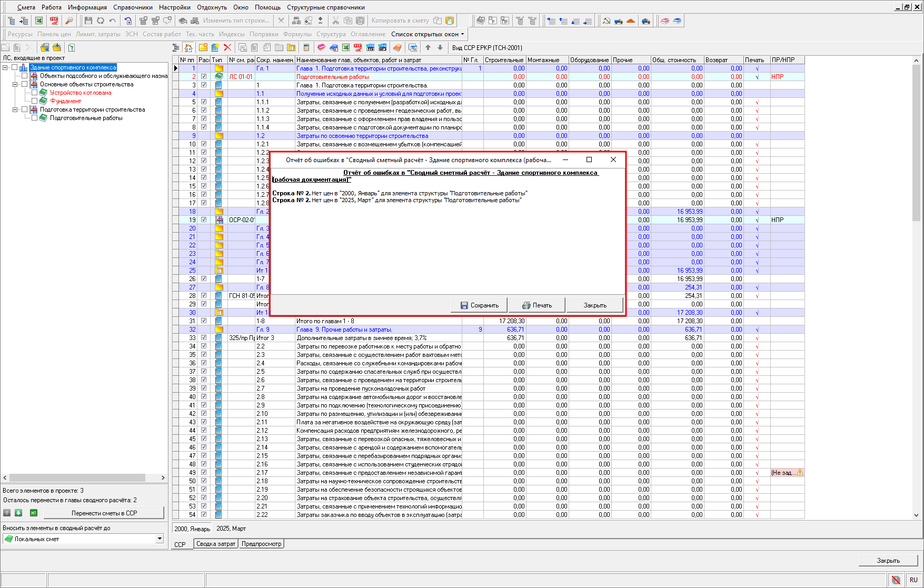Click the PDF export icon in top toolbar

(x=54, y=21)
